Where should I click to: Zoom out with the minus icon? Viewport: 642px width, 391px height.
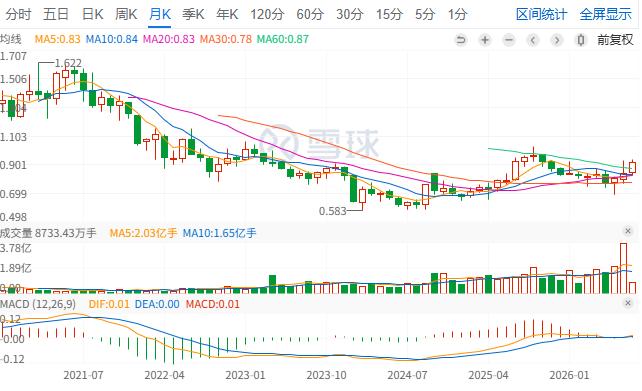click(509, 40)
